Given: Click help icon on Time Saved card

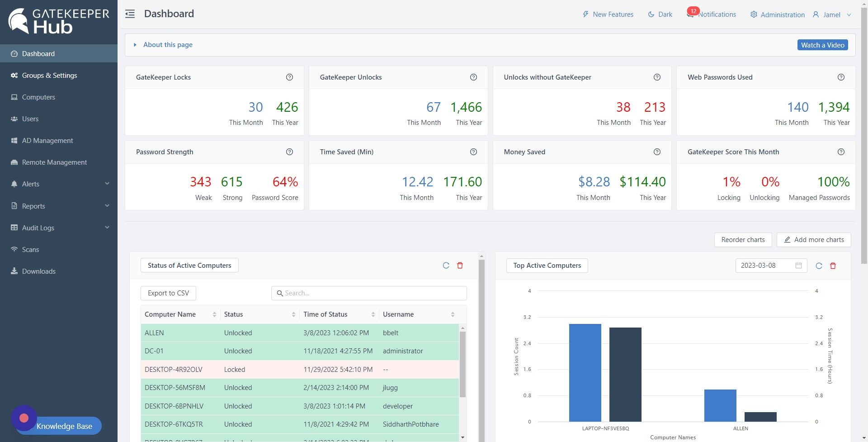Looking at the screenshot, I should click(x=473, y=152).
